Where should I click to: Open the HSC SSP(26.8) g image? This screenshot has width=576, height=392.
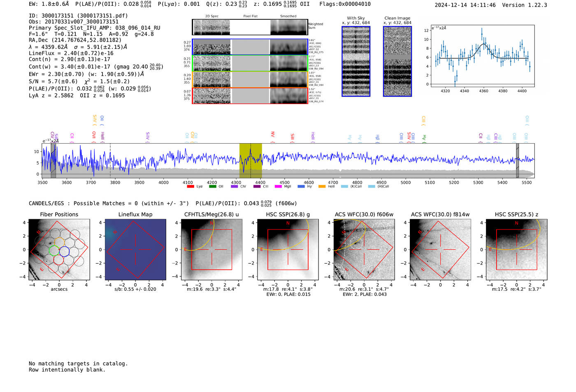(x=288, y=250)
